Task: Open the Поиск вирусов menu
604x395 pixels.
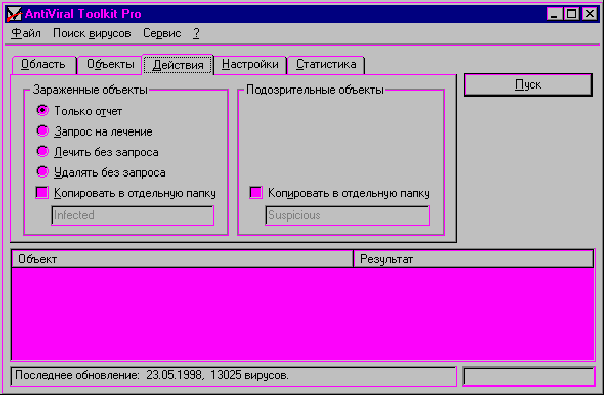Action: 92,34
